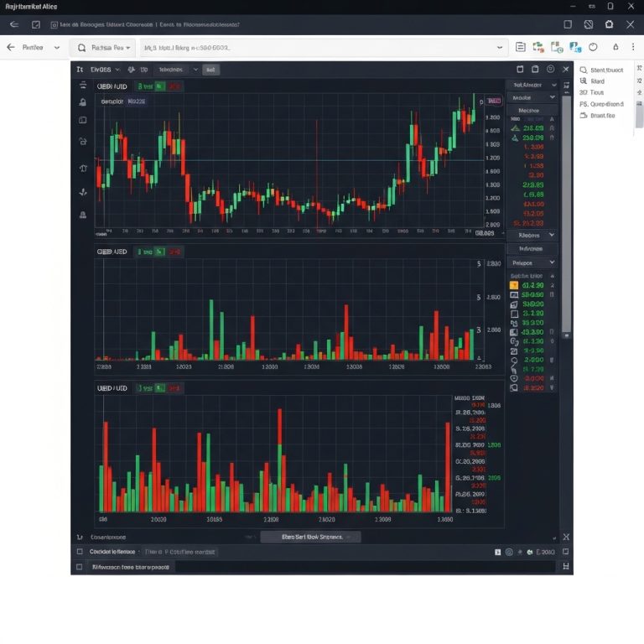Click the highlighted button in chart top toolbar

[210, 70]
